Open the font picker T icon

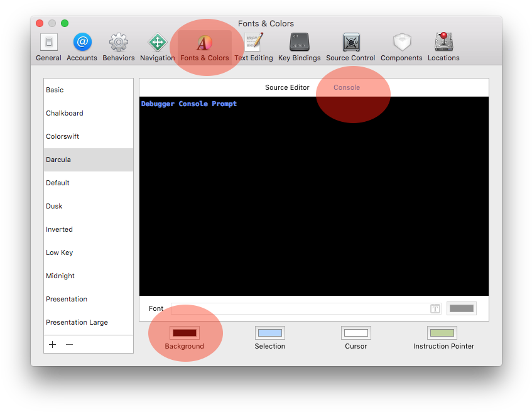tap(435, 308)
